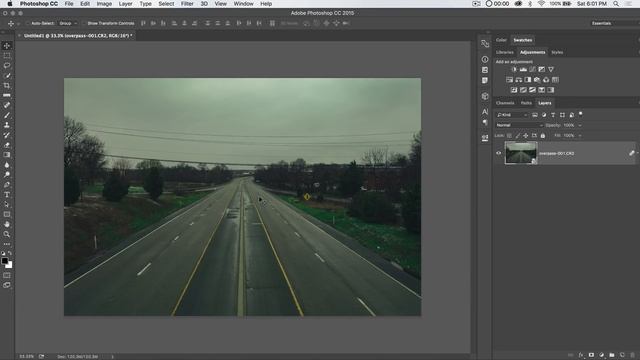The width and height of the screenshot is (640, 360).
Task: Add a Black & White adjustment
Action: pyautogui.click(x=528, y=80)
